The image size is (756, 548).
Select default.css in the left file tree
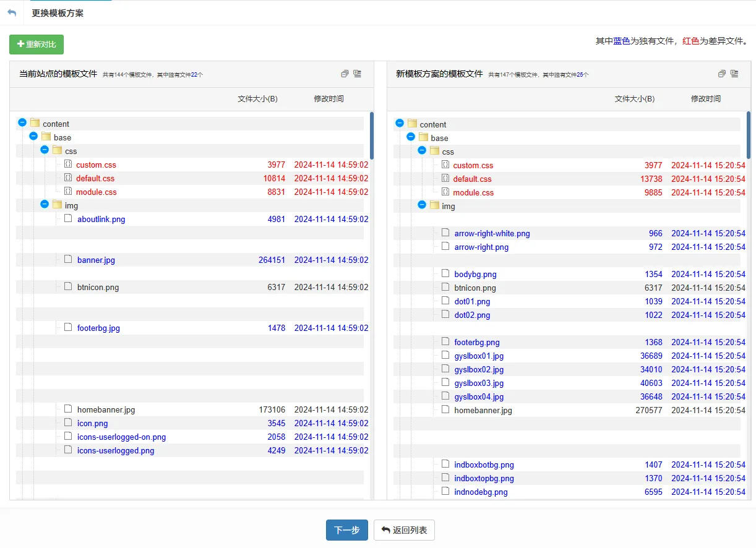click(x=95, y=178)
